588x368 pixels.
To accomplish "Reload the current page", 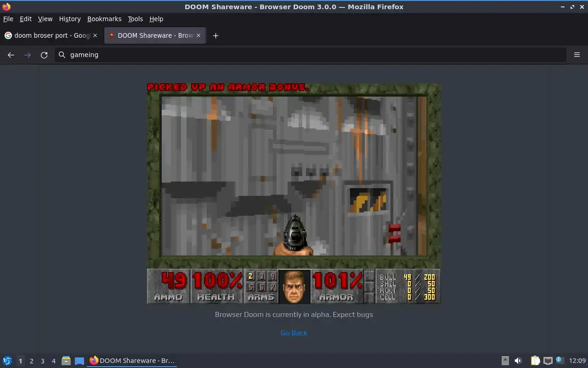I will (x=44, y=55).
